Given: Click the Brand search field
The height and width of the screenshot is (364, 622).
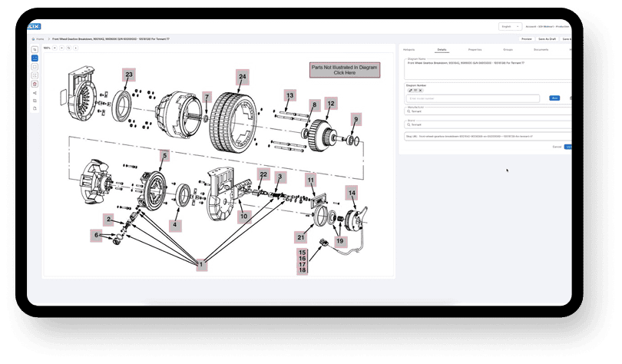Looking at the screenshot, I should (488, 124).
